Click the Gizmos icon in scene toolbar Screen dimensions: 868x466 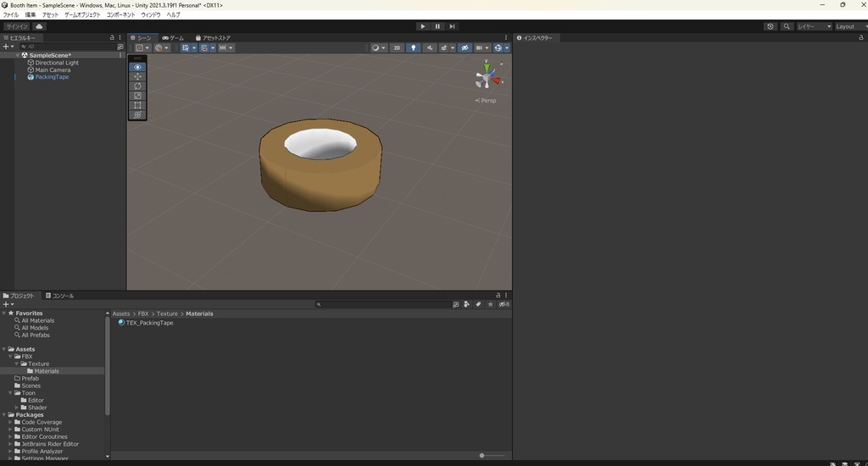coord(500,48)
